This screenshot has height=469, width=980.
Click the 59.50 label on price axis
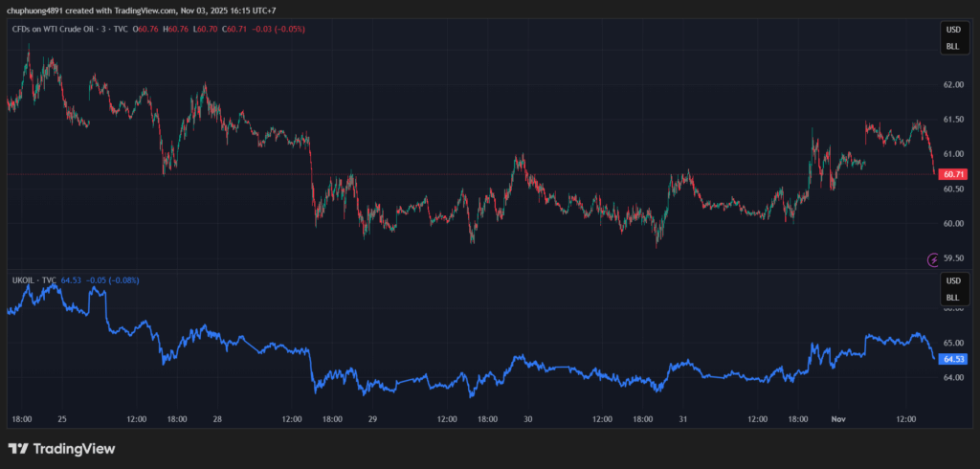coord(952,258)
